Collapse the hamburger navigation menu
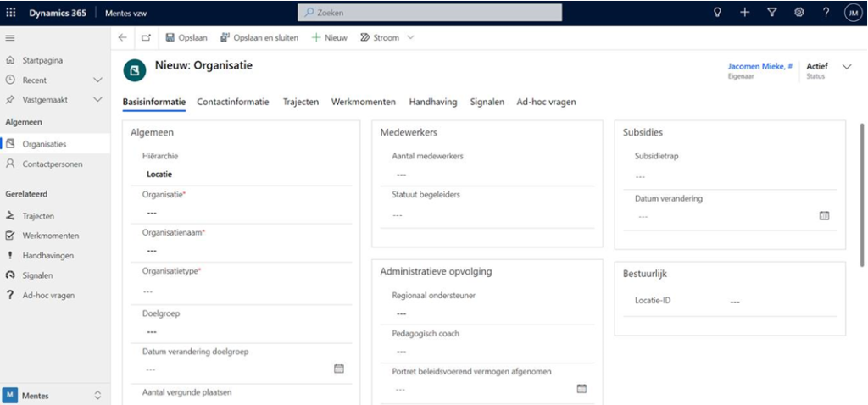The height and width of the screenshot is (405, 868). pos(10,38)
